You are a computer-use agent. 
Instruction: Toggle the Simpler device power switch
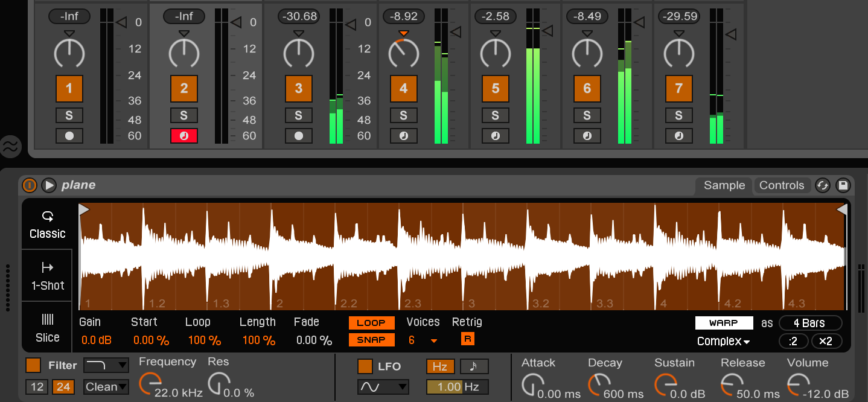(29, 185)
